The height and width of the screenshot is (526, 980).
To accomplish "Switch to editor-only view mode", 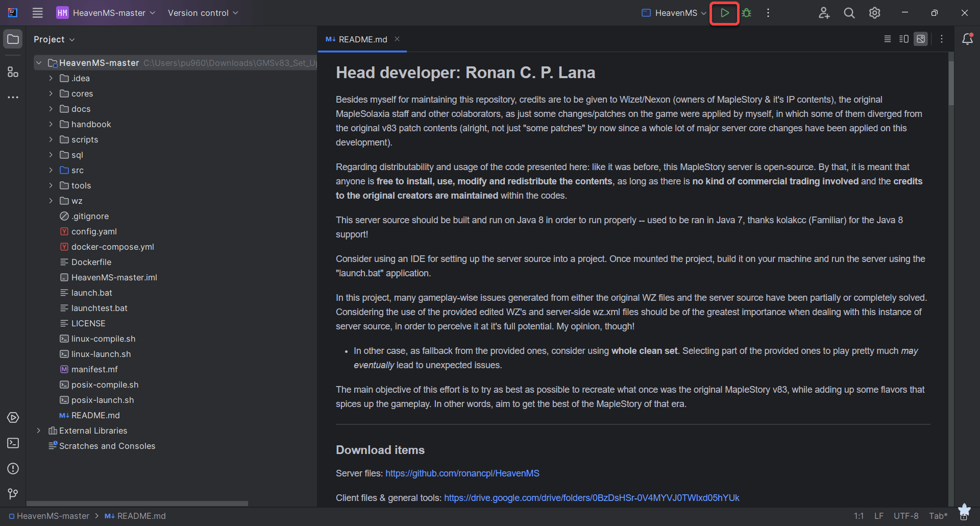I will [888, 39].
